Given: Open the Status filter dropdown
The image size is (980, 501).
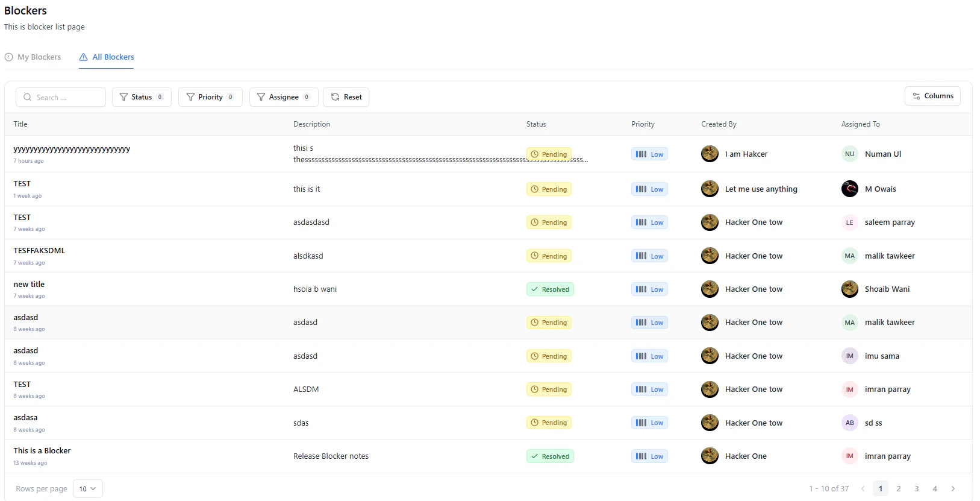Looking at the screenshot, I should [x=142, y=97].
